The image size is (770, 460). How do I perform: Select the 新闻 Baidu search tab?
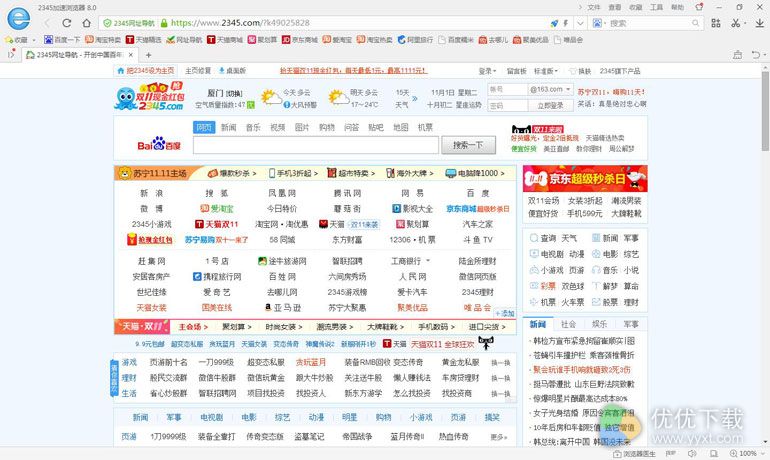(x=228, y=128)
